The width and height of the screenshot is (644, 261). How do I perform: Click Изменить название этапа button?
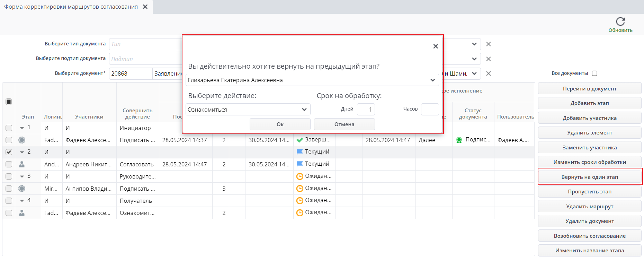click(590, 251)
